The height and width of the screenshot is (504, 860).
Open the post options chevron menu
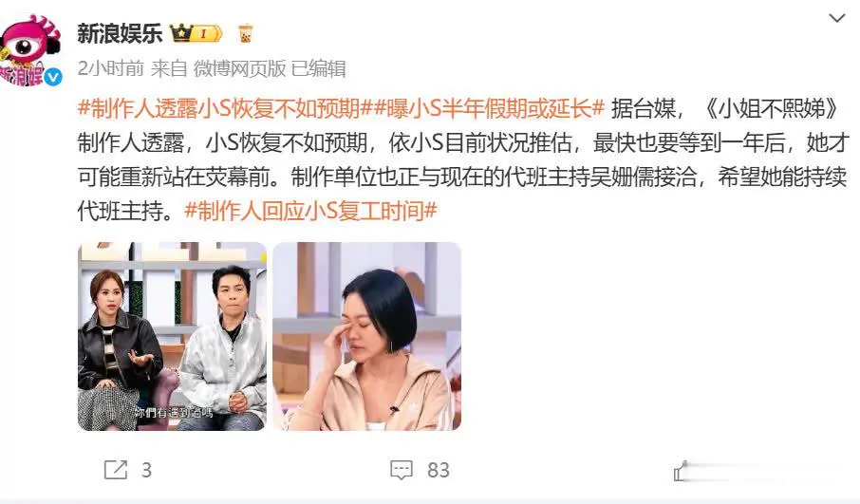(836, 18)
